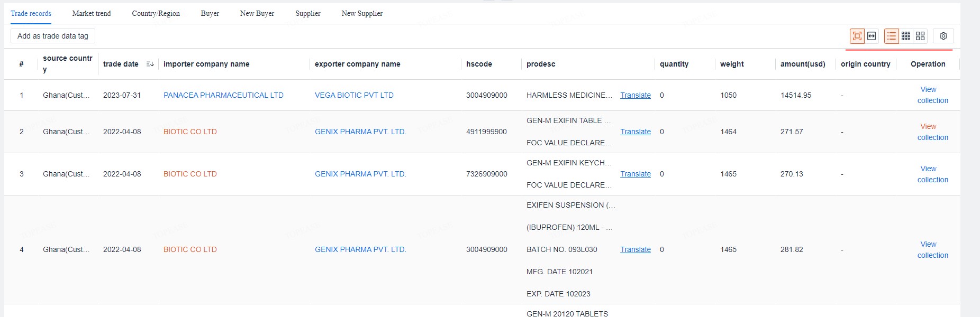Click collection for the row 2 record
Viewport: 980px width, 317px height.
(x=933, y=137)
